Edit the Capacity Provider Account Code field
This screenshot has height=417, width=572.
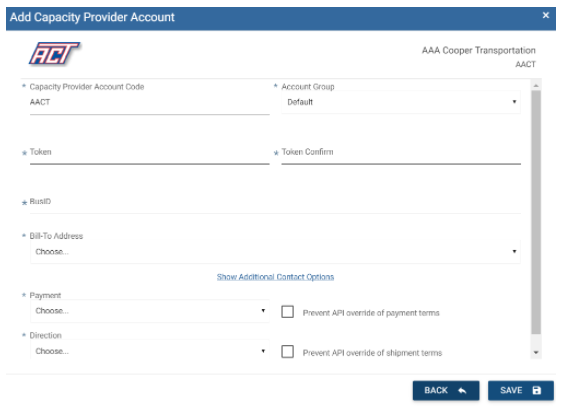coord(150,104)
